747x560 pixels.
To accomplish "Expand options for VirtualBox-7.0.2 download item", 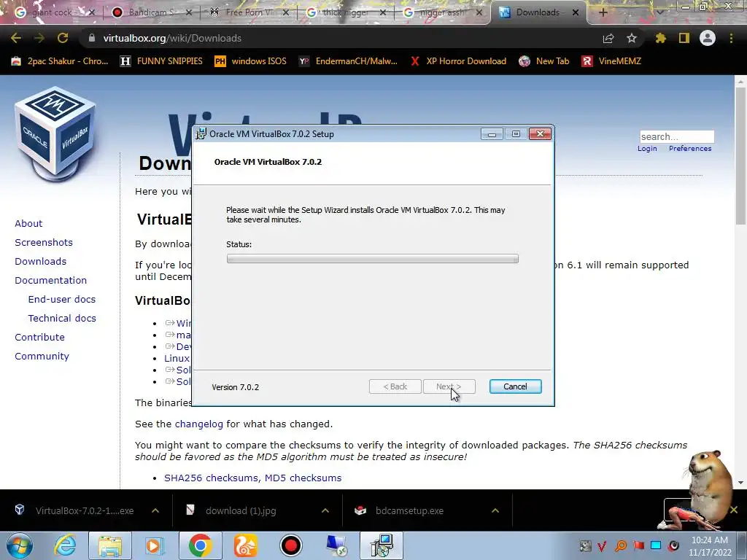I will click(155, 510).
